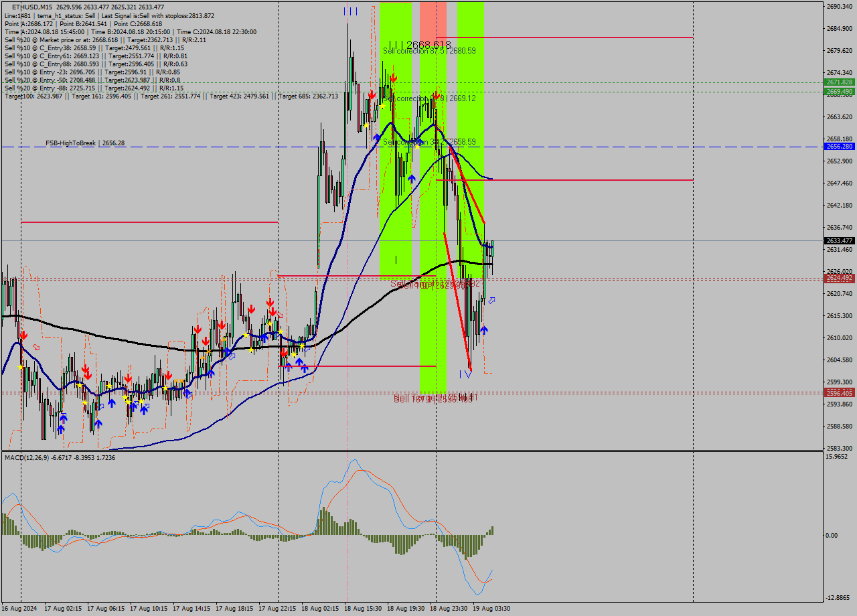Select the 'Sell %20 @ Entry -88: 2725.715' line
Image resolution: width=857 pixels, height=616 pixels.
pyautogui.click(x=94, y=88)
